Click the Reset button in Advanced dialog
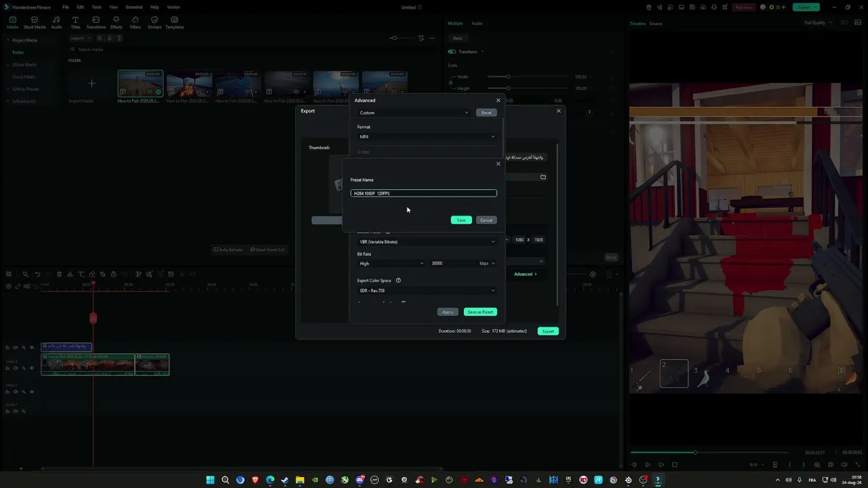 click(486, 113)
